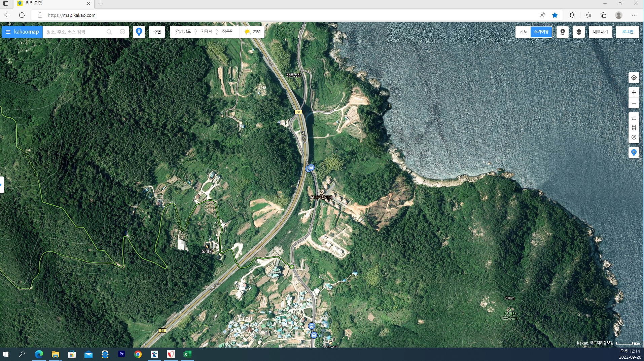
Task: Click the 내보내기 export button
Action: pos(600,32)
